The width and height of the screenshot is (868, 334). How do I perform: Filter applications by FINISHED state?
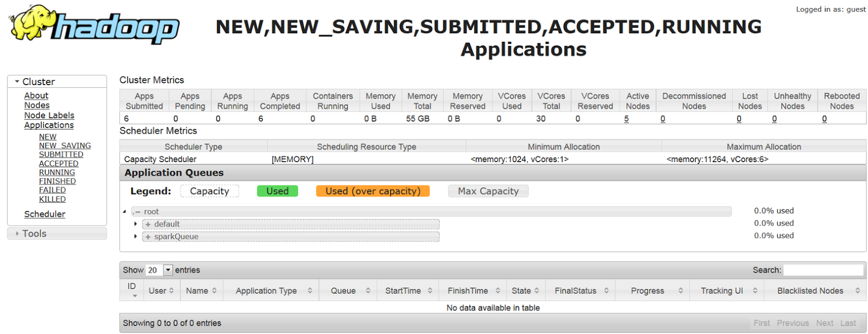(58, 181)
